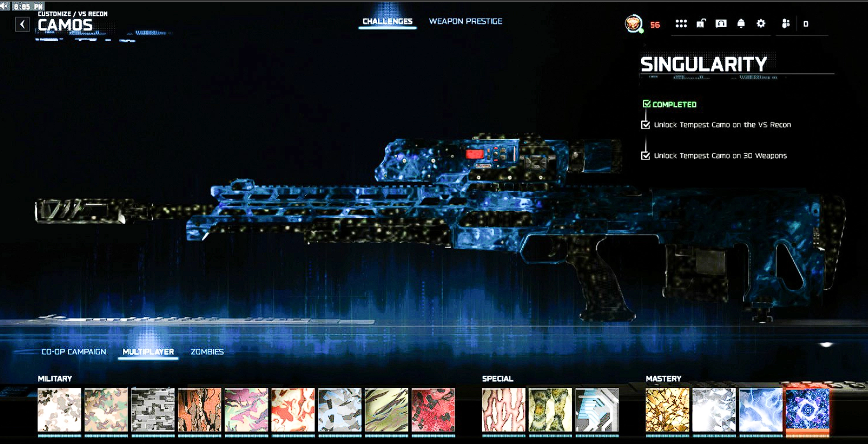Click the CUSTOMIZE / VS RECON breadcrumb
868x444 pixels.
73,14
